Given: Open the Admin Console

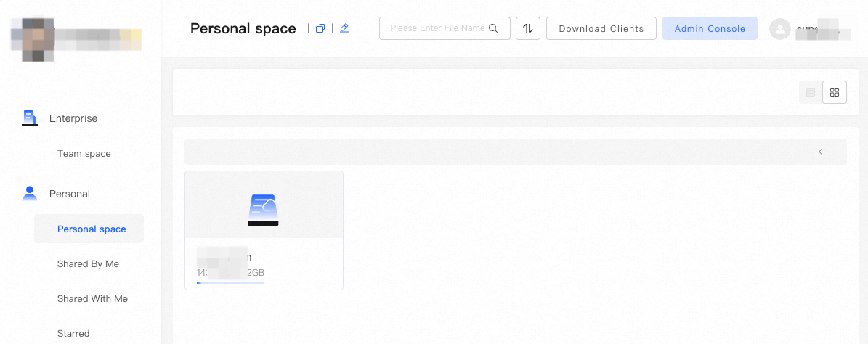Looking at the screenshot, I should tap(710, 28).
